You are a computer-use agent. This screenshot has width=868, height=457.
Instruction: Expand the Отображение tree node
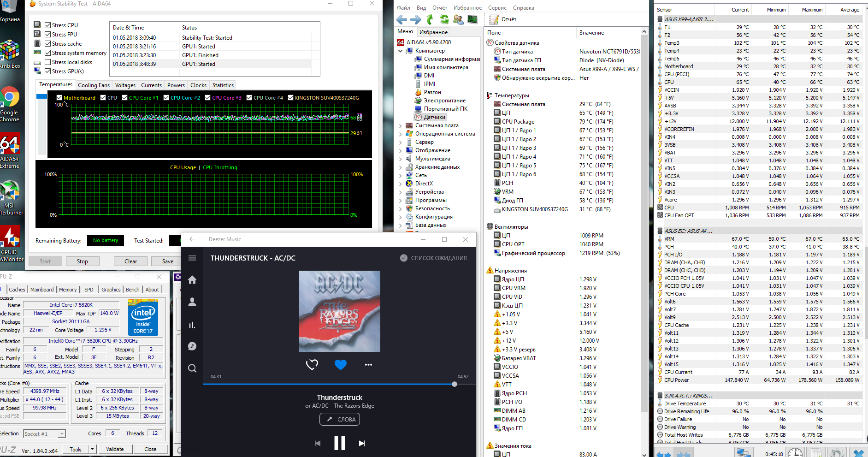pyautogui.click(x=400, y=150)
